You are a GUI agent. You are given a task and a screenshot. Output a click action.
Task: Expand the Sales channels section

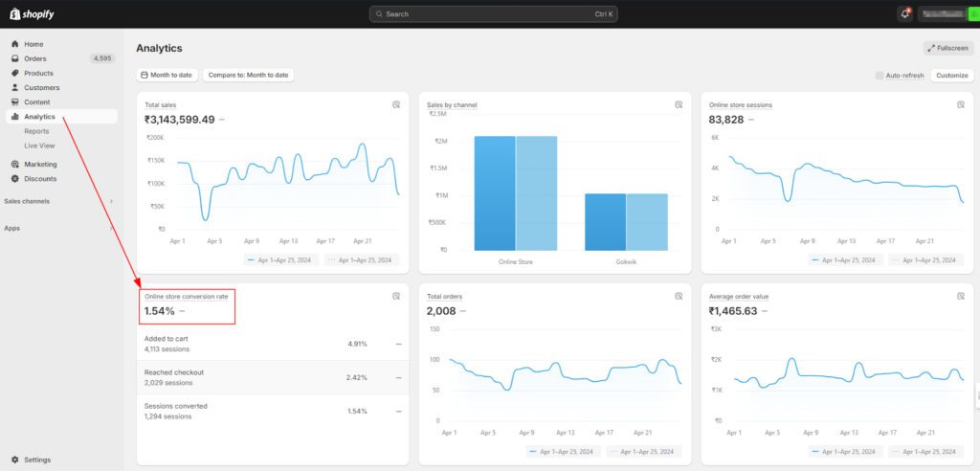pos(111,201)
